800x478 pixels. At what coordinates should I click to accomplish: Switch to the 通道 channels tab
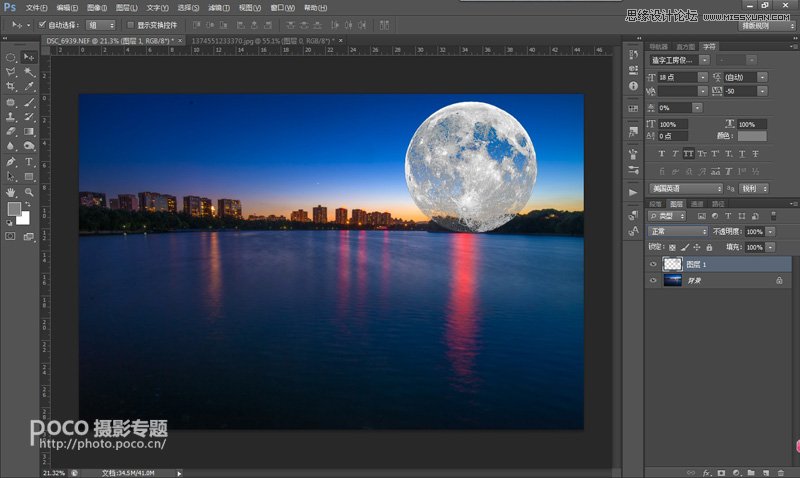coord(697,204)
